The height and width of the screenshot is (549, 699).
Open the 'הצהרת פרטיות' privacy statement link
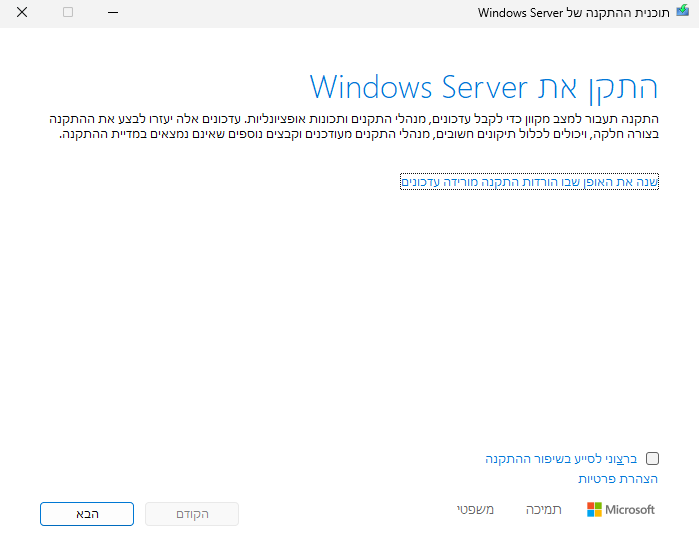[618, 479]
